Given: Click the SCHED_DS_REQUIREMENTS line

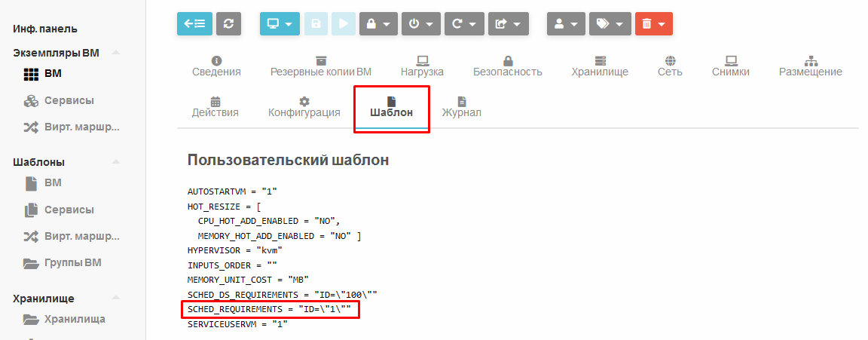Looking at the screenshot, I should click(x=283, y=296).
